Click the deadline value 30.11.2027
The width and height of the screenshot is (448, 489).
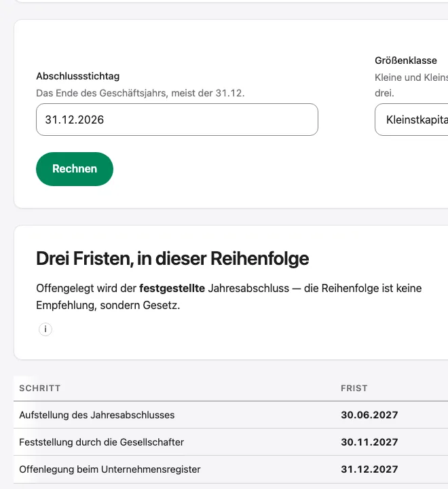click(x=369, y=442)
